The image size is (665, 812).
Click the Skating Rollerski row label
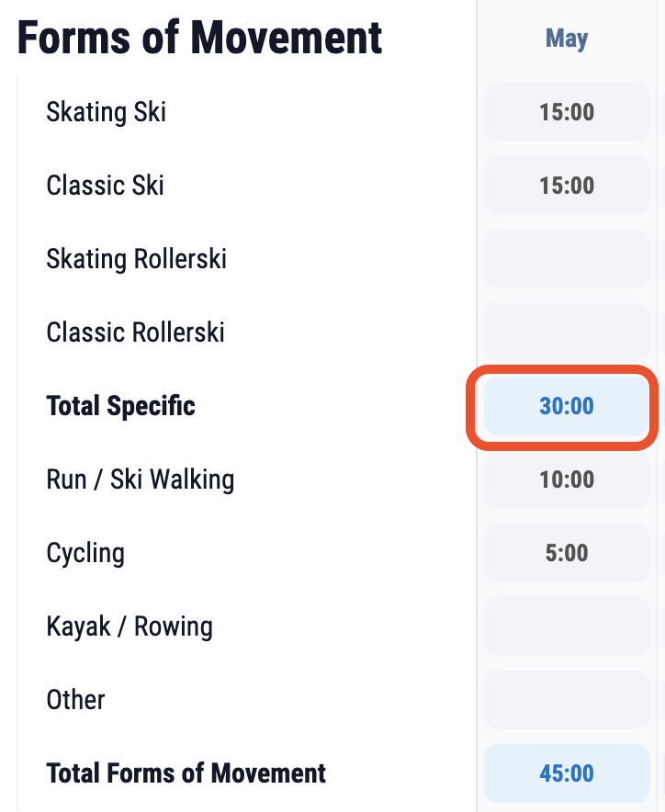coord(137,259)
